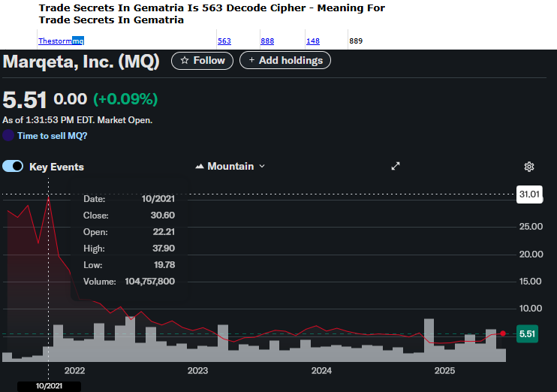Click the Add holdings button
Image resolution: width=557 pixels, height=392 pixels.
pos(285,60)
